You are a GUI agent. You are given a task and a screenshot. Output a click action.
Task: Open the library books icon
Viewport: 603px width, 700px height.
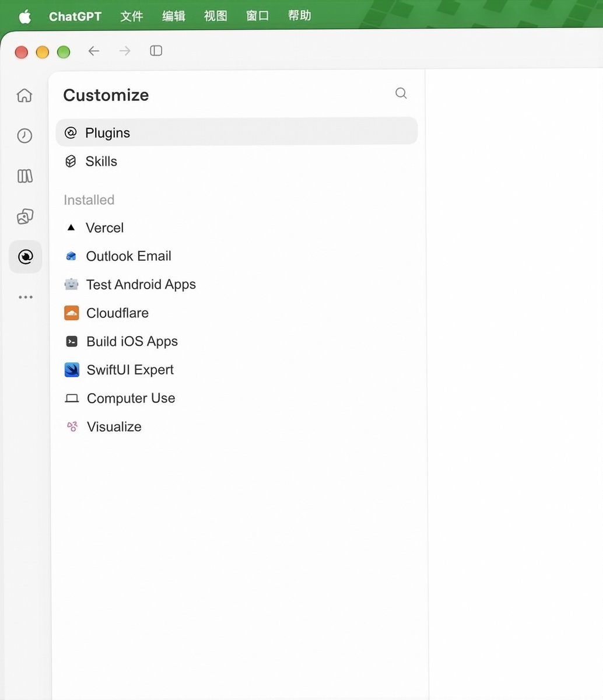[x=24, y=176]
